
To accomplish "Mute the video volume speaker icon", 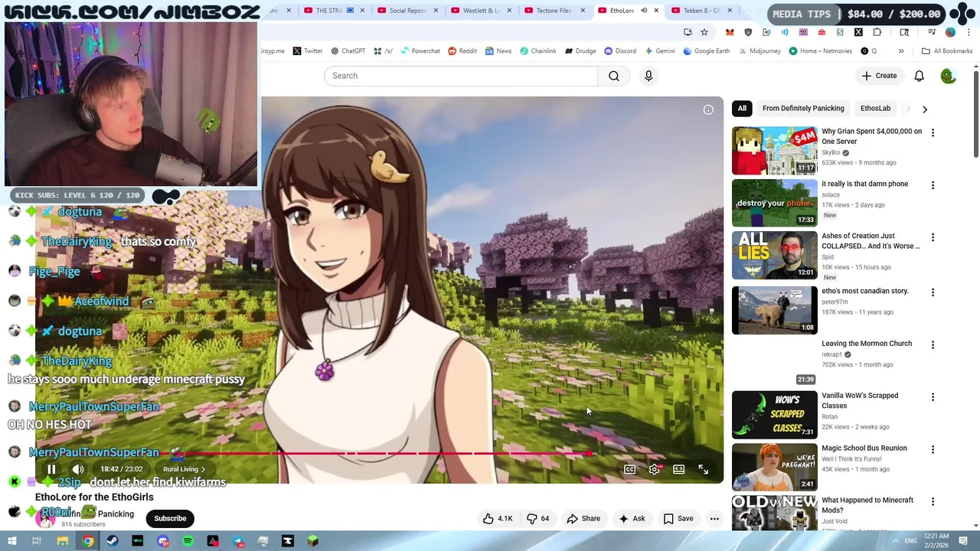I will [78, 469].
